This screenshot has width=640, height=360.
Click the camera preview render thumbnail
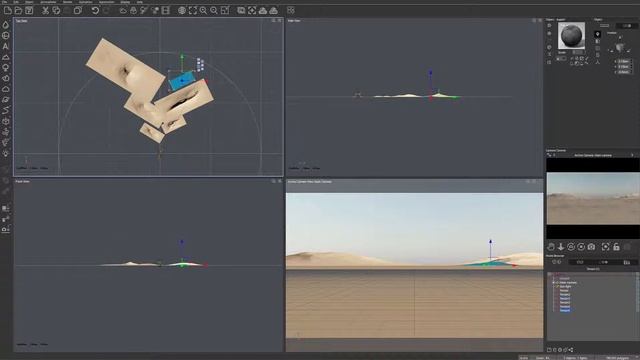(593, 198)
